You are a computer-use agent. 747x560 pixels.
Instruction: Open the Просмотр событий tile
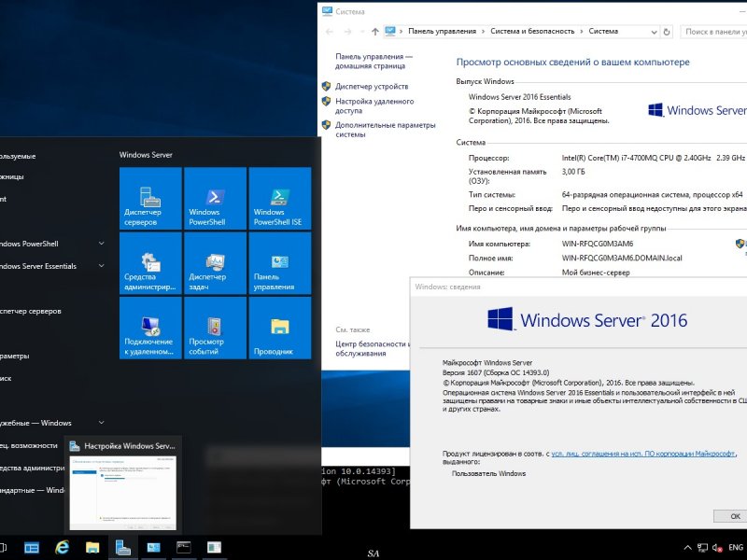216,329
